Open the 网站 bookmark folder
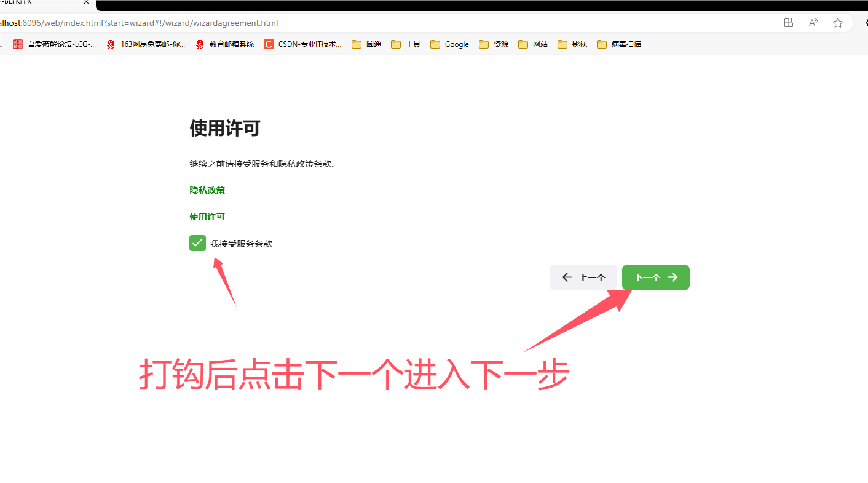 pyautogui.click(x=534, y=44)
